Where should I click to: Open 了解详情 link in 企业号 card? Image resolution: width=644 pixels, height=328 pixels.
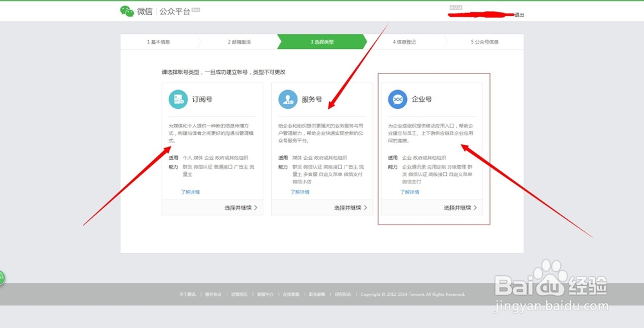coord(410,192)
